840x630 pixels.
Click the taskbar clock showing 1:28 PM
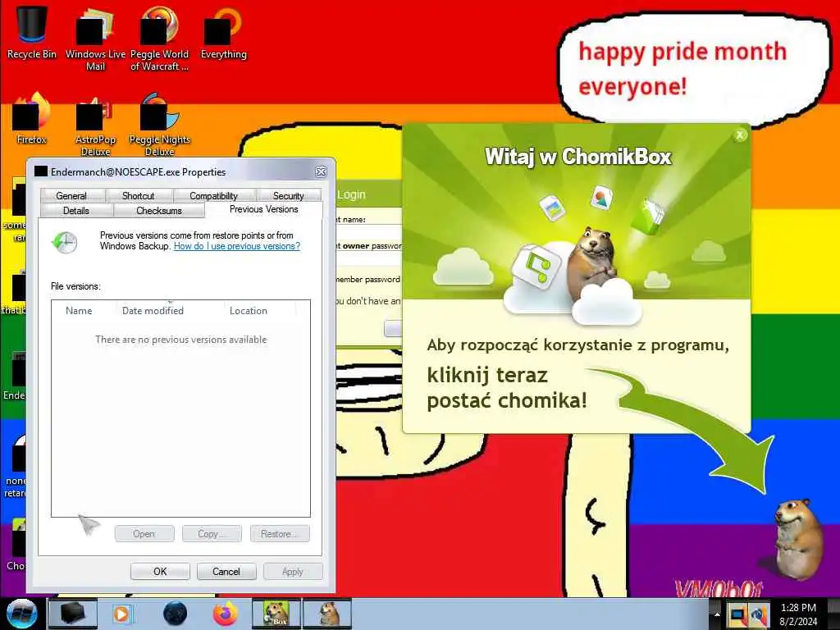[x=798, y=614]
